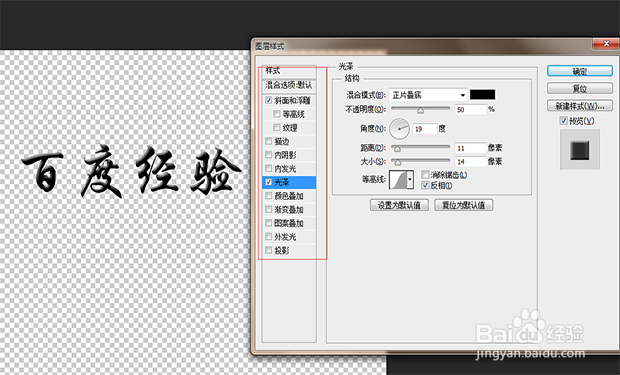Click the distance value field showing 11
This screenshot has height=375, width=620.
[471, 148]
